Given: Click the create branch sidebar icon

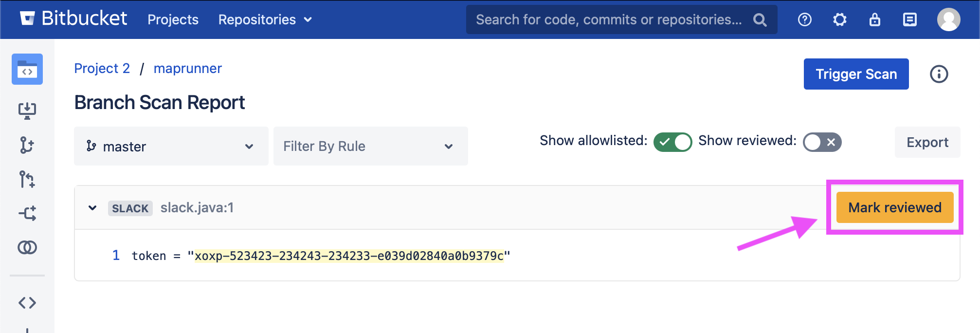Looking at the screenshot, I should (x=27, y=145).
